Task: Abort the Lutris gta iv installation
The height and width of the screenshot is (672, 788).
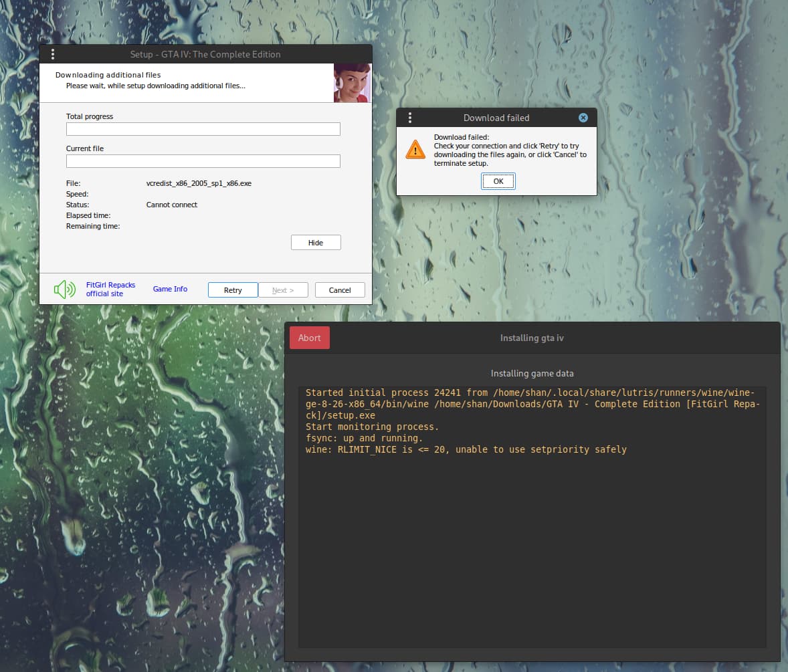Action: (309, 338)
